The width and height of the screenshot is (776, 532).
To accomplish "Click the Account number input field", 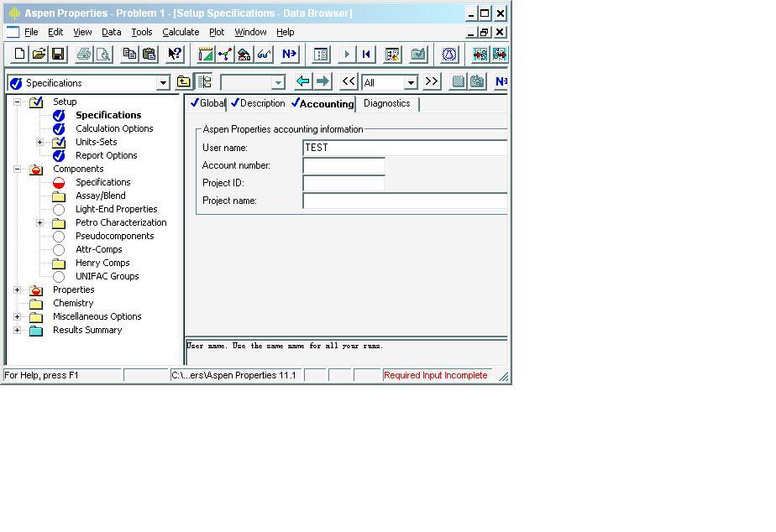I will [344, 165].
